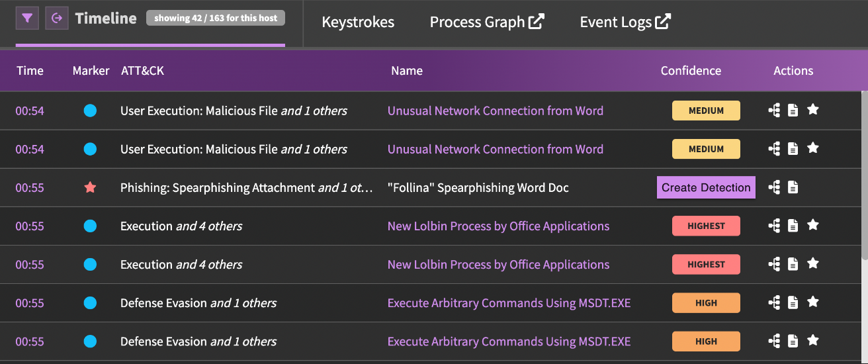Image resolution: width=868 pixels, height=364 pixels.
Task: Click process tree icon in second Unusual Network row
Action: 774,150
